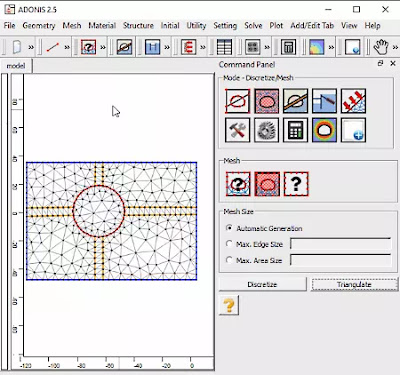Click the Max. Area Size input field
400x375 pixels.
[x=340, y=260]
